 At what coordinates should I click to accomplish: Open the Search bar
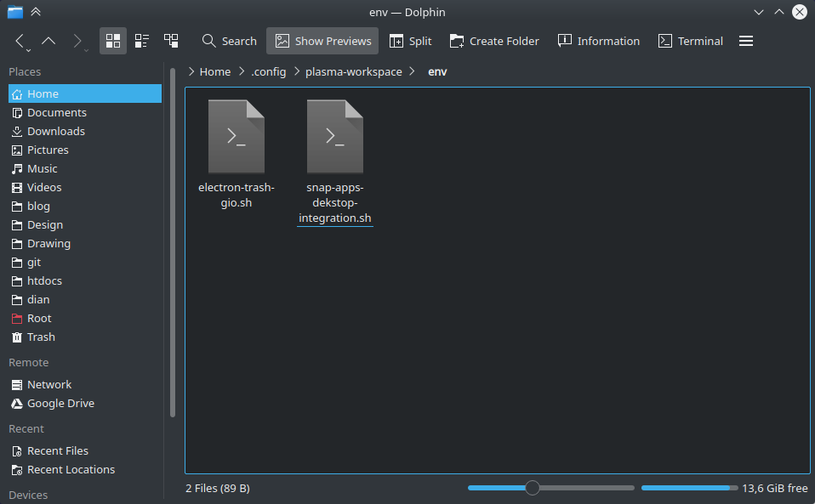point(228,40)
